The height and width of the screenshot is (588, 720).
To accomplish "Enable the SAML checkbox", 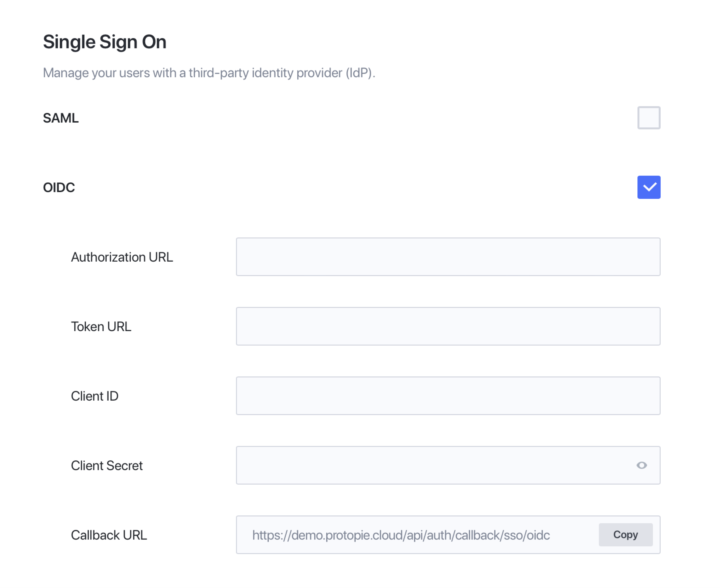I will tap(648, 118).
